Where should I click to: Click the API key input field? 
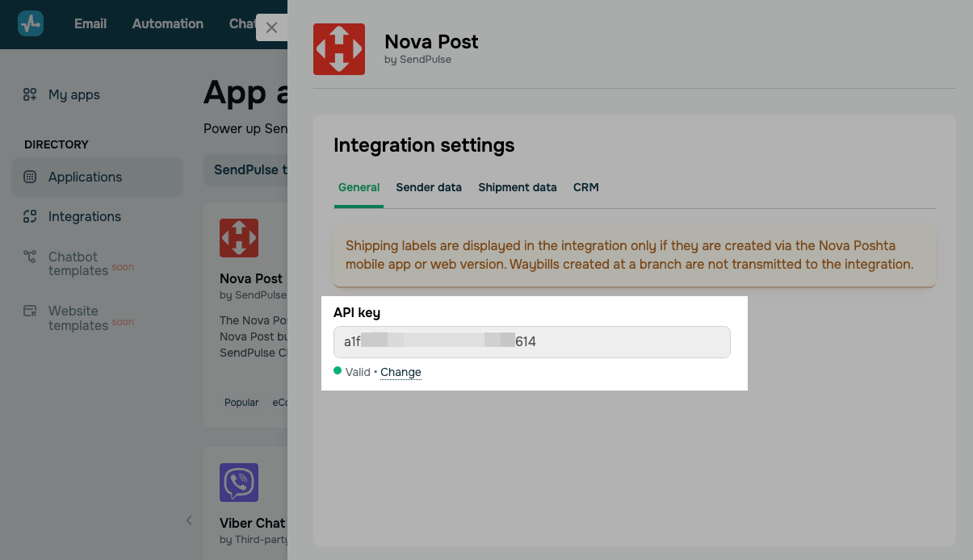(532, 342)
